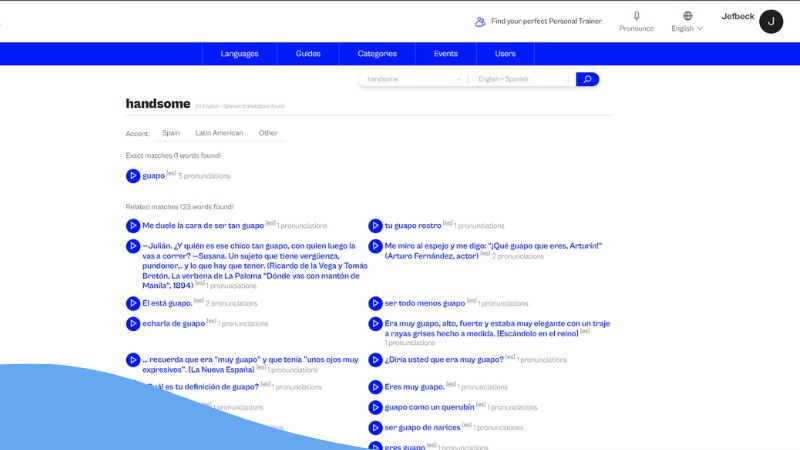Image resolution: width=800 pixels, height=450 pixels.
Task: Open the Users menu
Action: pos(505,54)
